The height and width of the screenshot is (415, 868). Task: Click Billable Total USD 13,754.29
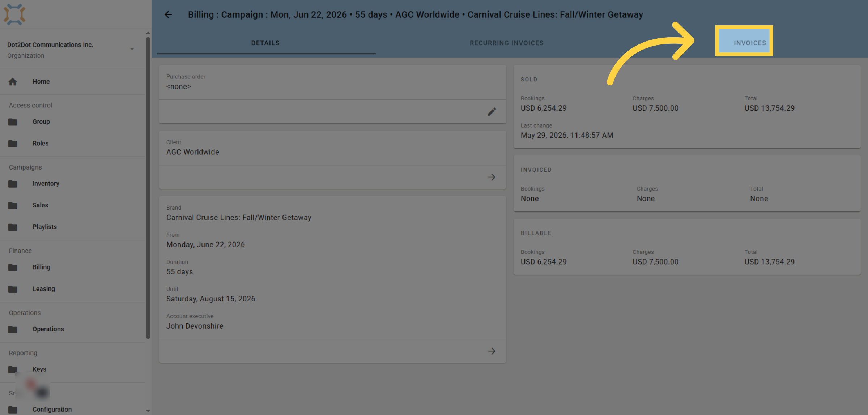click(770, 262)
